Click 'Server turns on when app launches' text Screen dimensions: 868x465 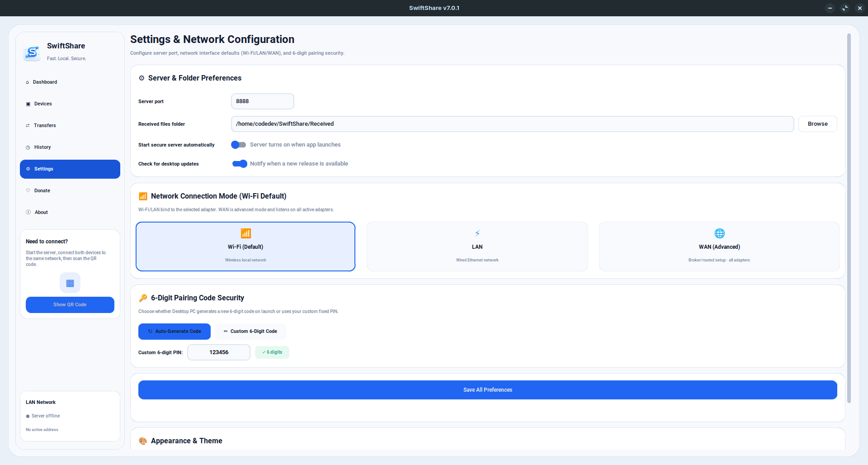(x=295, y=145)
